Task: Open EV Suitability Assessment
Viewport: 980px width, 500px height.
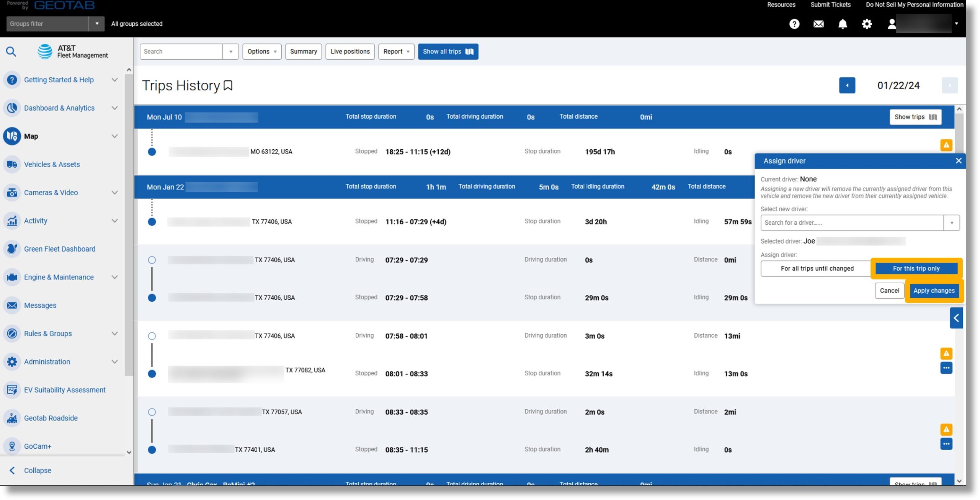Action: (65, 390)
